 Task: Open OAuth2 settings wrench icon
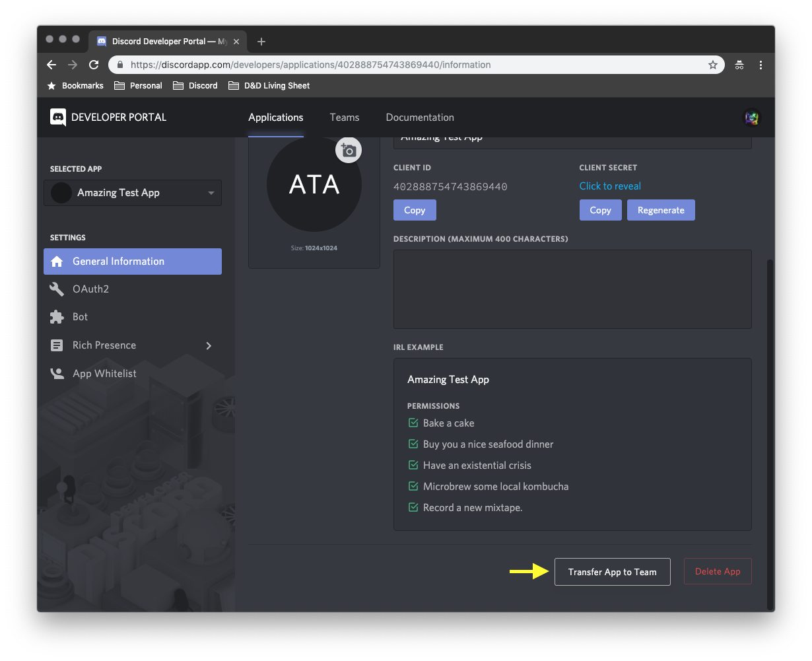click(x=57, y=289)
